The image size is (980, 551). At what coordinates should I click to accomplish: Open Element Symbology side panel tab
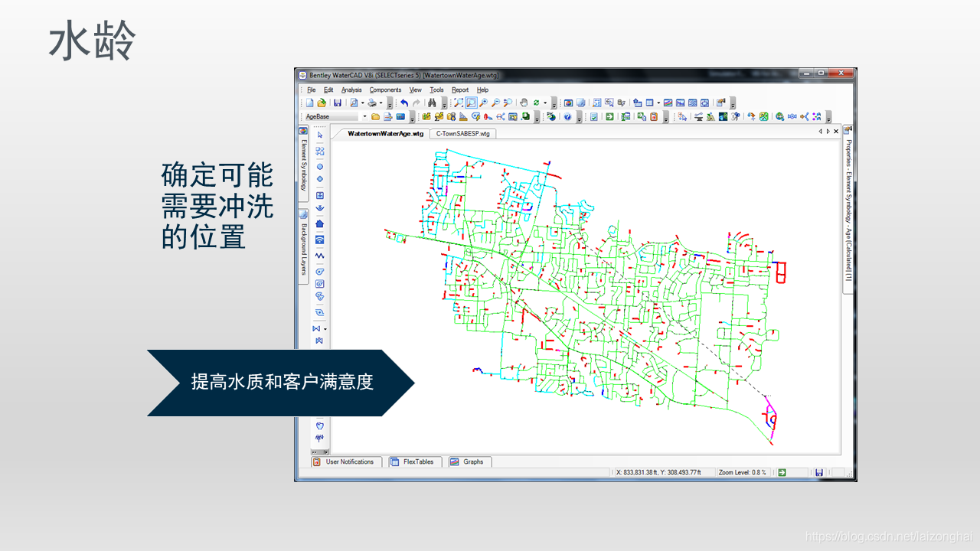[x=302, y=165]
